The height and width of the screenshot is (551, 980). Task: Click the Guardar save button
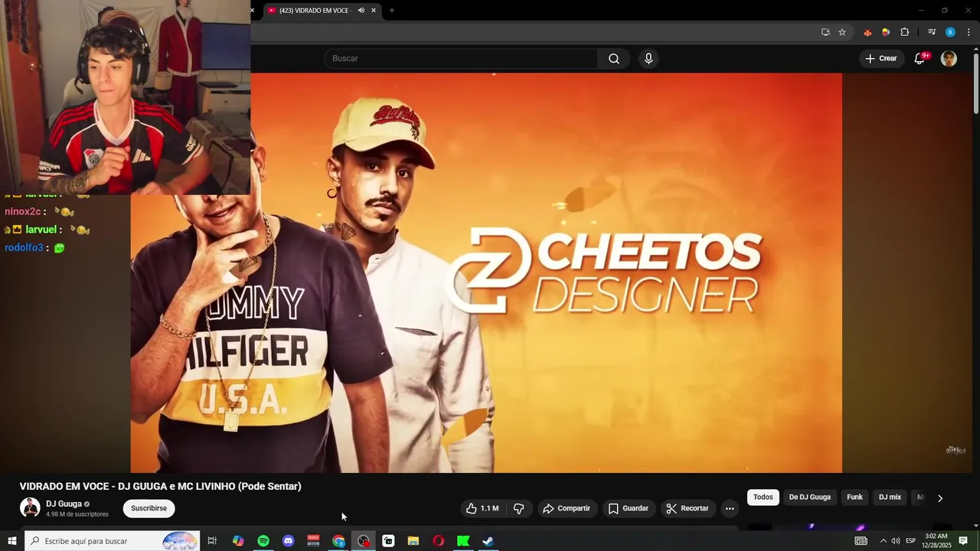coord(629,508)
